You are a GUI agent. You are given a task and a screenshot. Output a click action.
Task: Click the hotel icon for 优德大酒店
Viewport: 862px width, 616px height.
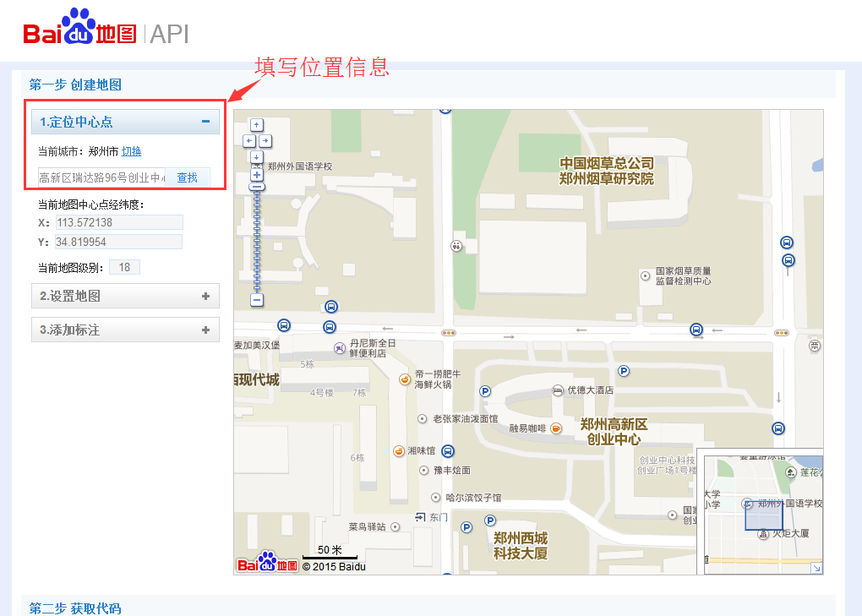click(558, 390)
